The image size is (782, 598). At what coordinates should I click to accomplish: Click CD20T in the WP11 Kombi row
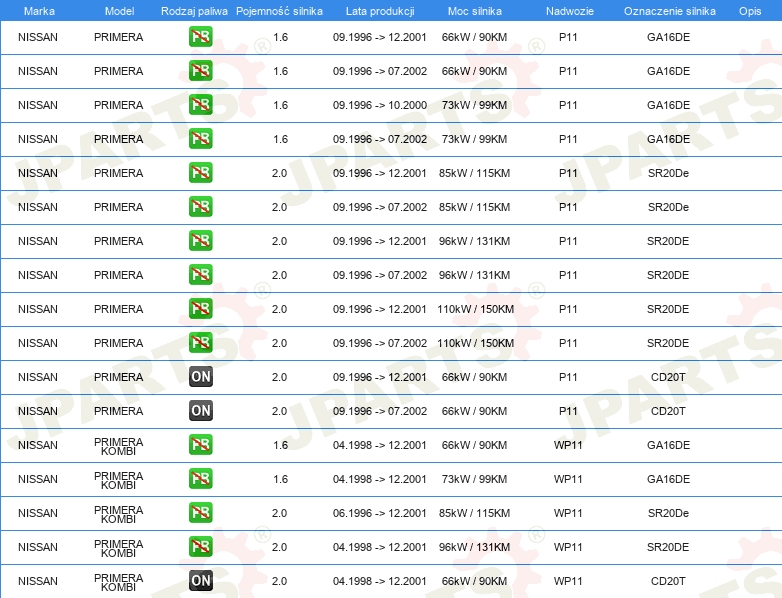point(668,581)
